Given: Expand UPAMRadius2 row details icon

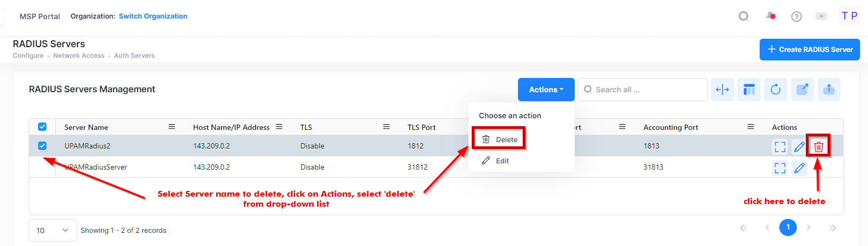Looking at the screenshot, I should [780, 147].
